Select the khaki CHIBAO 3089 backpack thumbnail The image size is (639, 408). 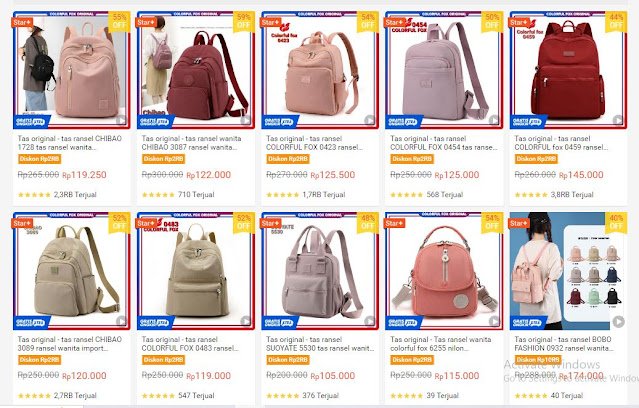coord(71,271)
